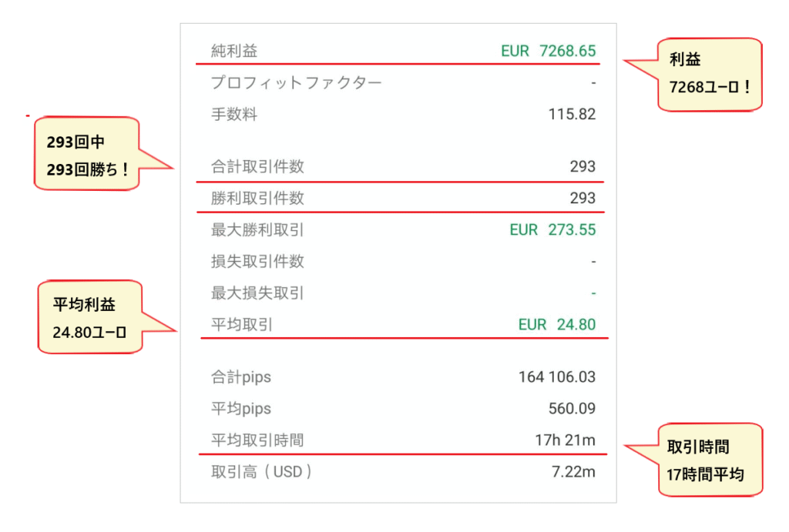The height and width of the screenshot is (532, 789).
Task: Select the EUR 7268.65 net profit value
Action: point(548,52)
